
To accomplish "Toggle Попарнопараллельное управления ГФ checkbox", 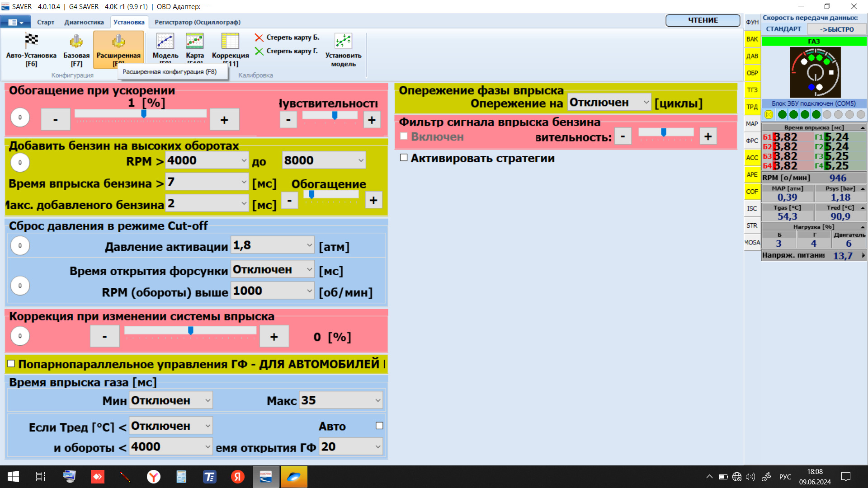I will [11, 364].
